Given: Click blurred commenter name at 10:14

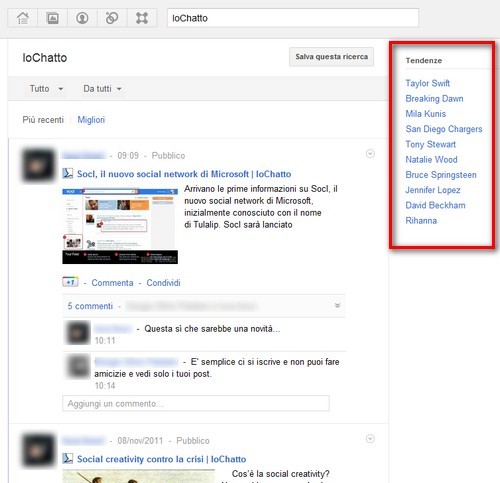Looking at the screenshot, I should [136, 362].
